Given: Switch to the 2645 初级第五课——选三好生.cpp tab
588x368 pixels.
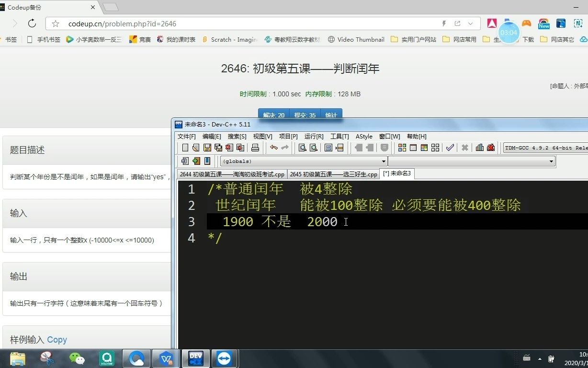Looking at the screenshot, I should coord(333,174).
